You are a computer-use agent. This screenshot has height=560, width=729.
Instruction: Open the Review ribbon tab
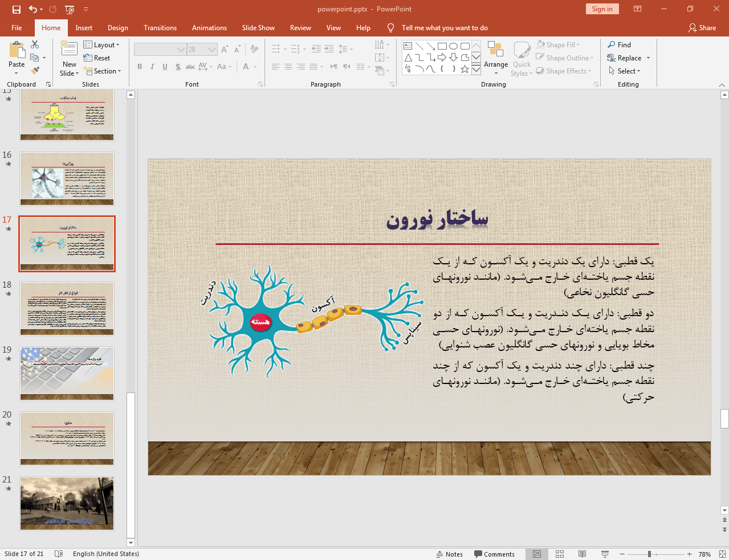300,27
